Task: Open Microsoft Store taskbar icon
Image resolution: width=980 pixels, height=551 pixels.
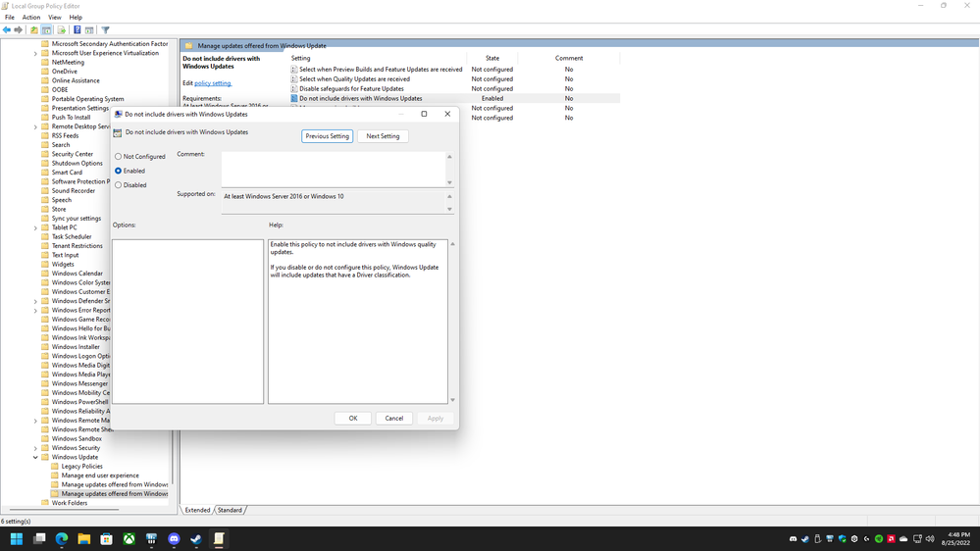Action: coord(106,538)
